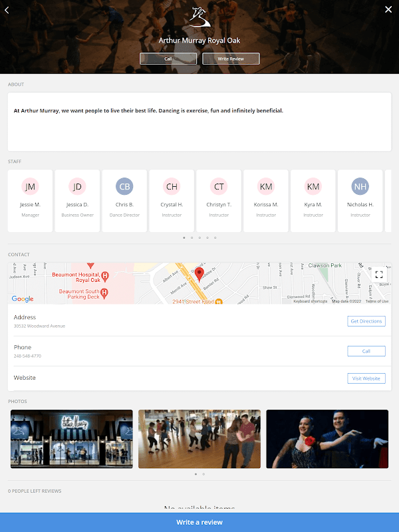Select the JD avatar for Jessica D.

coord(77,186)
